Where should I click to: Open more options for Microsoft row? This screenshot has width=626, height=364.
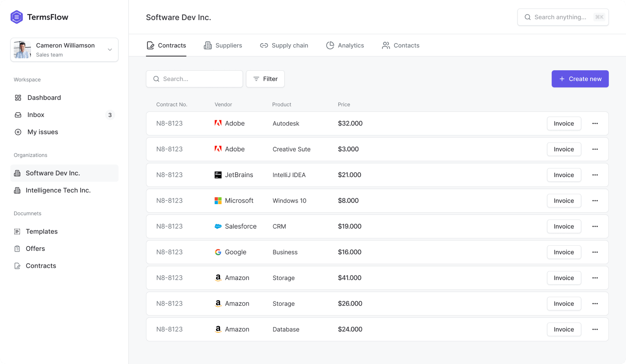pos(595,201)
